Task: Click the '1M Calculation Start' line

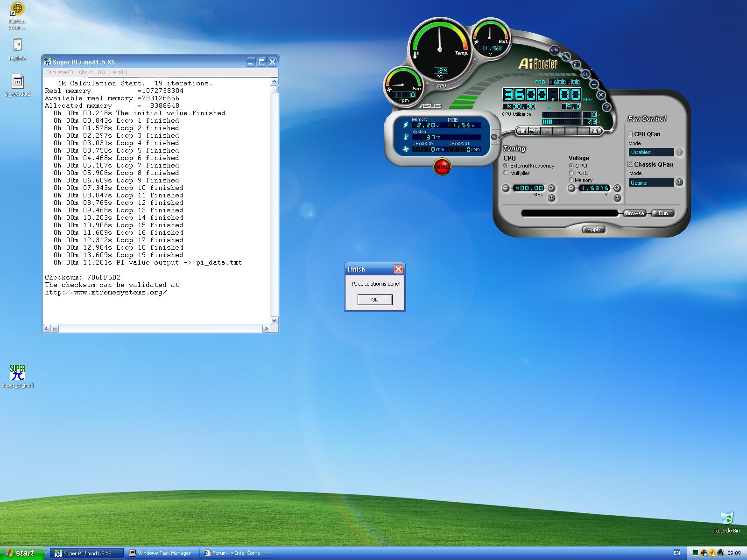Action: [x=135, y=84]
